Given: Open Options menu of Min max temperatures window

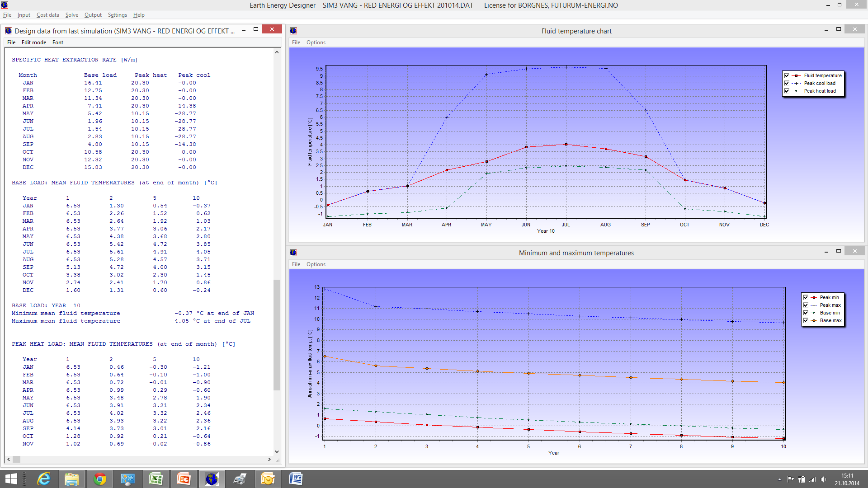Looking at the screenshot, I should 316,264.
